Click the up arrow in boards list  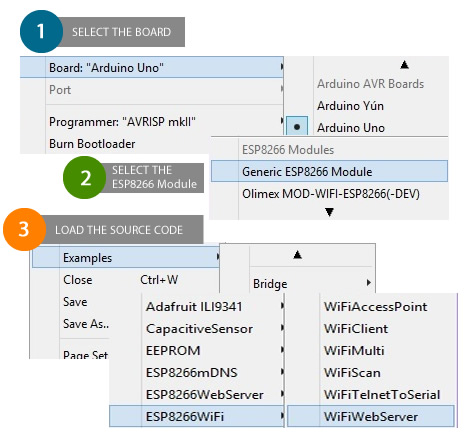point(404,64)
